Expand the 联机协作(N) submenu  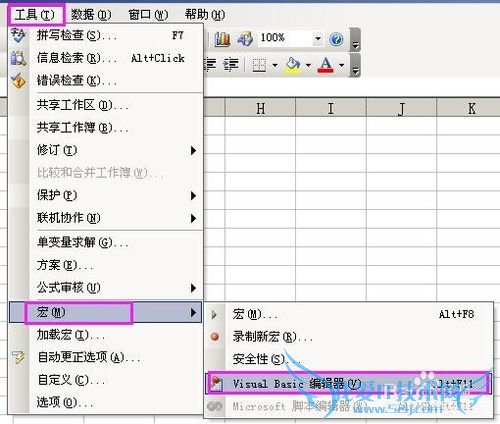(x=106, y=218)
